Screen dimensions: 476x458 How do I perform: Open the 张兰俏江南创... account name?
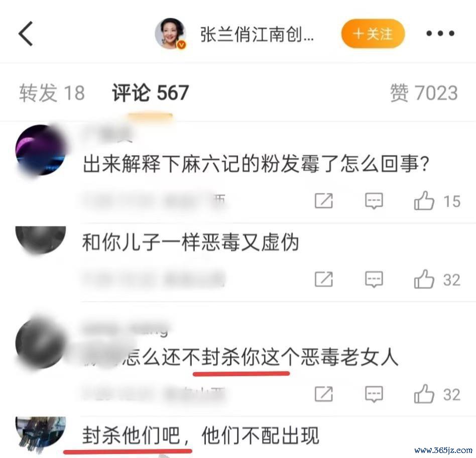(x=257, y=34)
